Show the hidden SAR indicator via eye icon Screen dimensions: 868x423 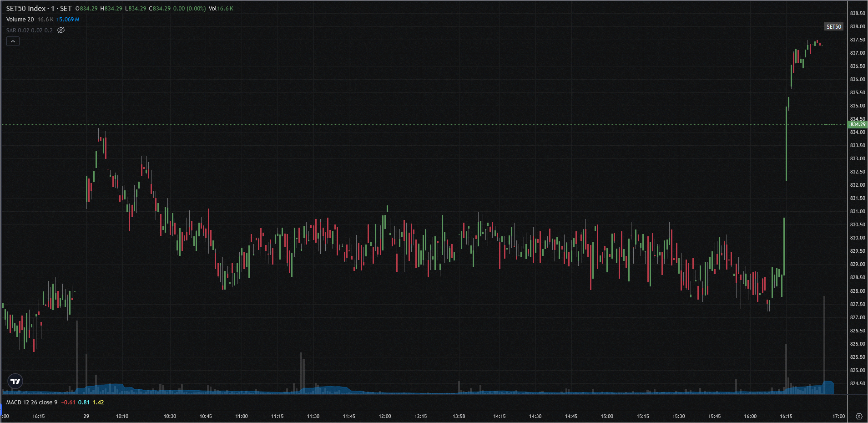click(x=61, y=31)
